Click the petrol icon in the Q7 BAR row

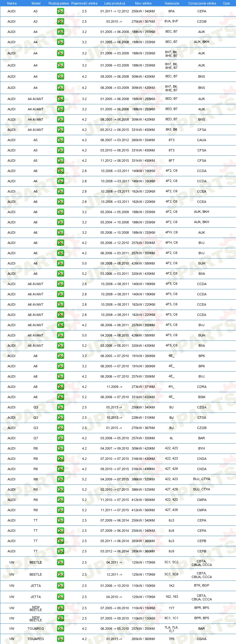[x=60, y=438]
